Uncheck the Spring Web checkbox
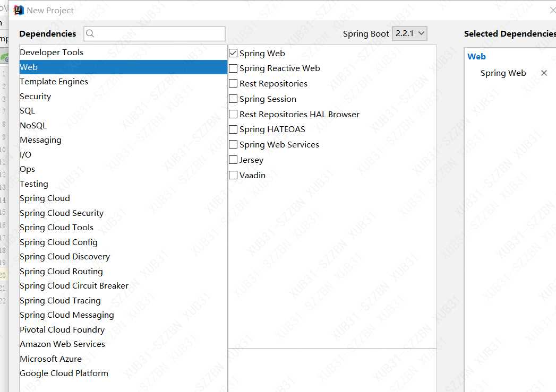Screen dimensions: 556x392 click(x=233, y=53)
